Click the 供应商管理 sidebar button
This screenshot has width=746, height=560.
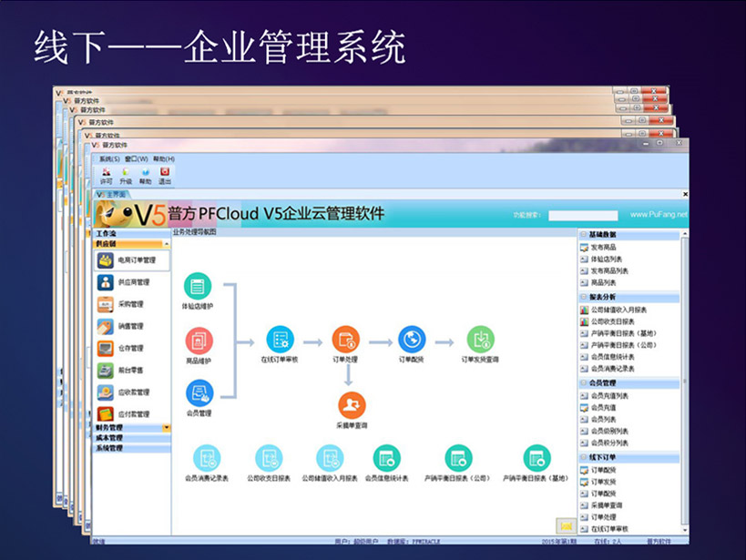tap(131, 282)
